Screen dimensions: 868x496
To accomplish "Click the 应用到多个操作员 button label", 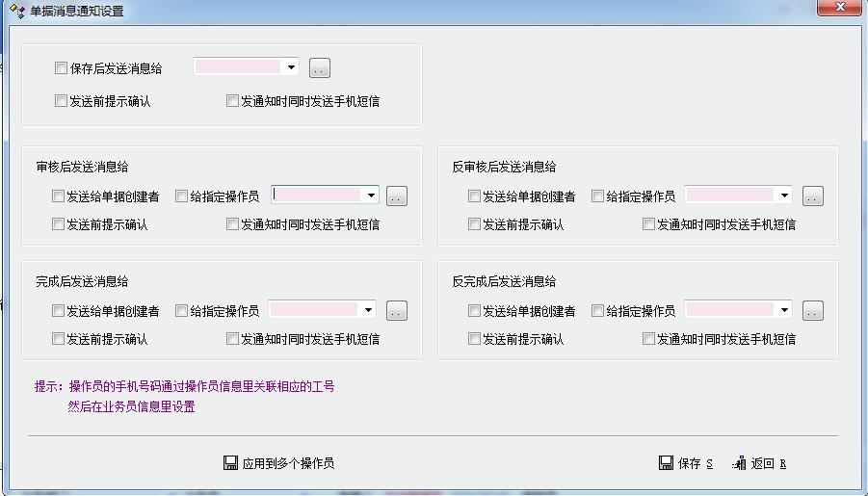I will (x=288, y=463).
